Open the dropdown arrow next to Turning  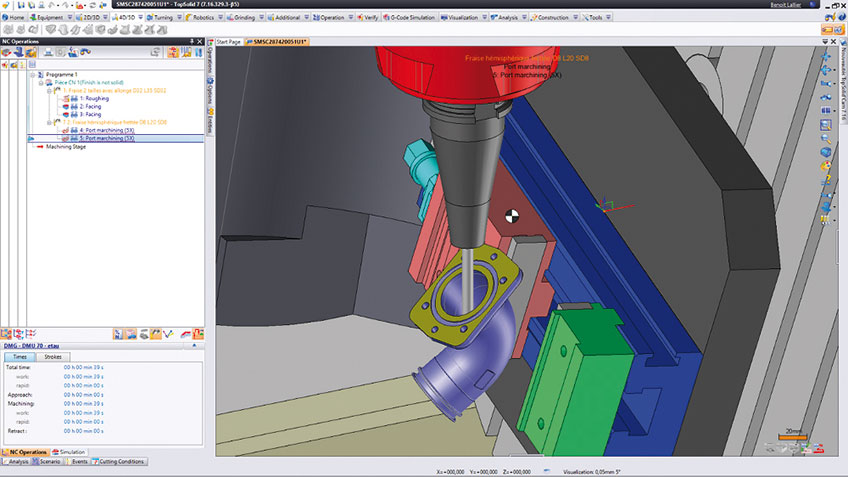coord(181,18)
